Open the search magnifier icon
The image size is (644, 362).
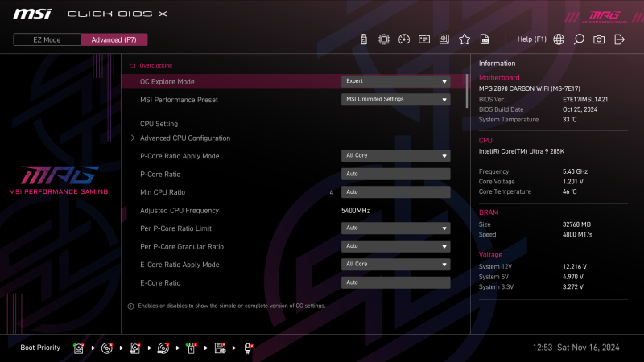click(x=579, y=39)
